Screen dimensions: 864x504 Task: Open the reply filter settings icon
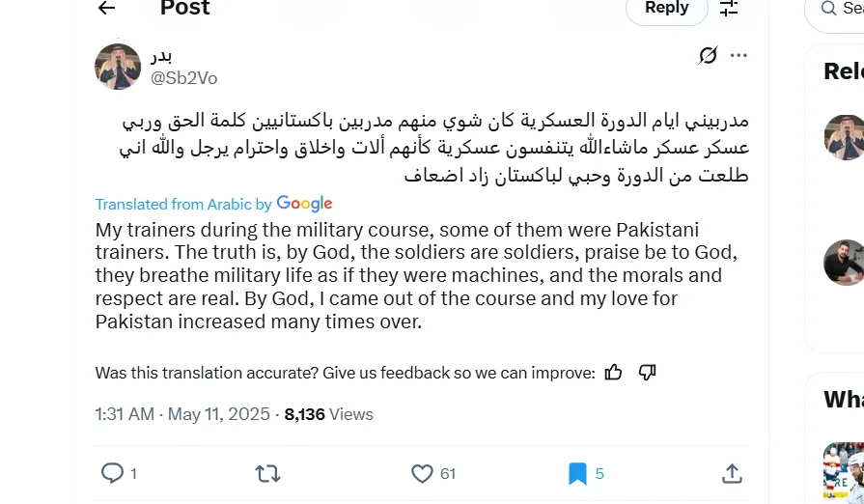tap(729, 9)
